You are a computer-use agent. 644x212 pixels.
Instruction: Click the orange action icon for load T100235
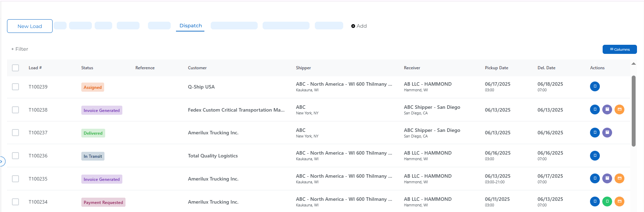tap(619, 178)
